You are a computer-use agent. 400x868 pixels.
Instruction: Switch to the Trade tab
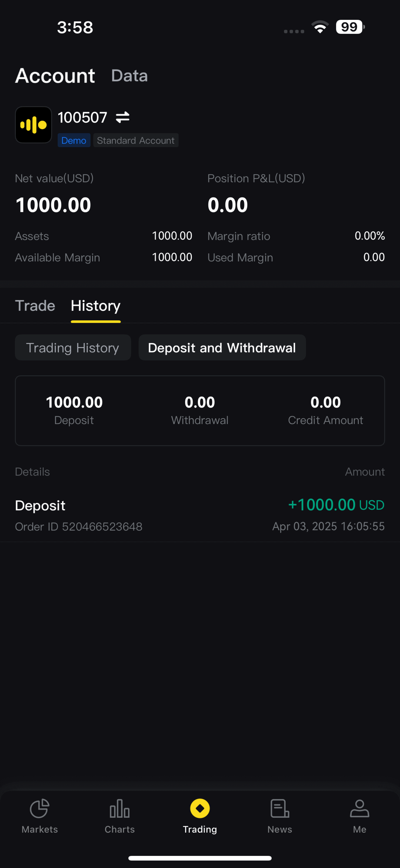click(x=35, y=306)
